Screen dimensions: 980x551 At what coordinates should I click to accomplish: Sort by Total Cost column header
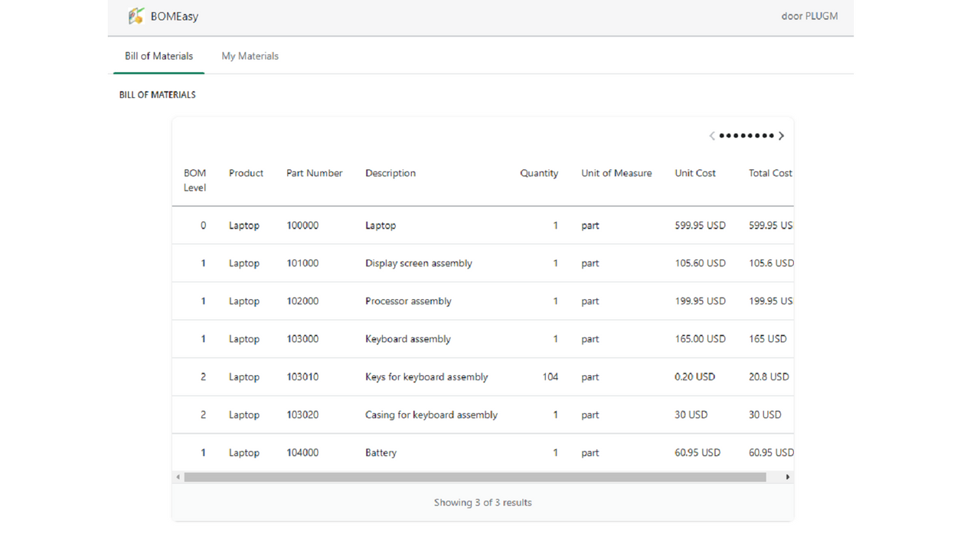[x=770, y=173]
